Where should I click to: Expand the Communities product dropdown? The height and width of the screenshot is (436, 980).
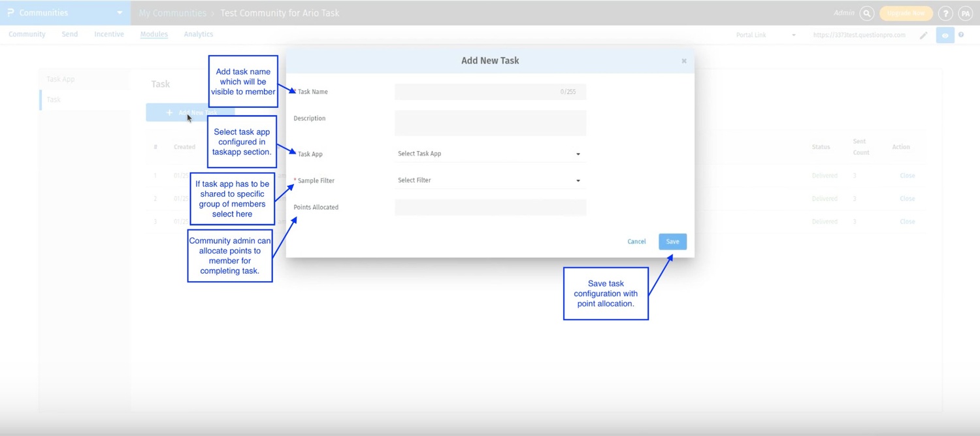120,13
